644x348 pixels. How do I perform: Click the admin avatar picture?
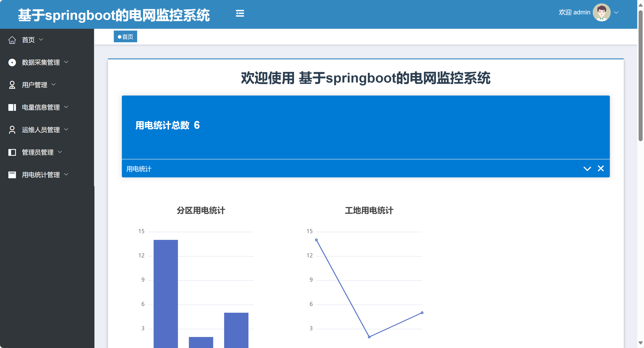[601, 13]
